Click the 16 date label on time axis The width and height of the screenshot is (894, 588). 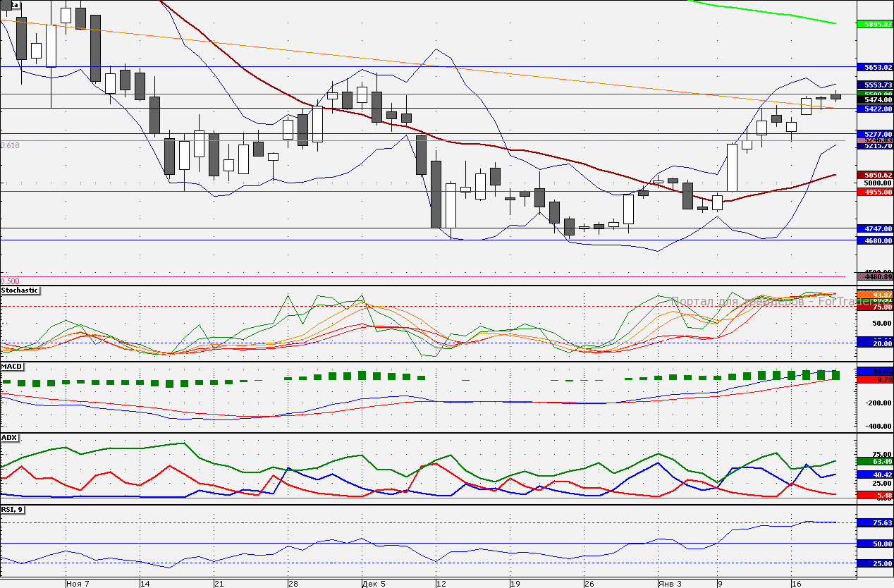797,584
